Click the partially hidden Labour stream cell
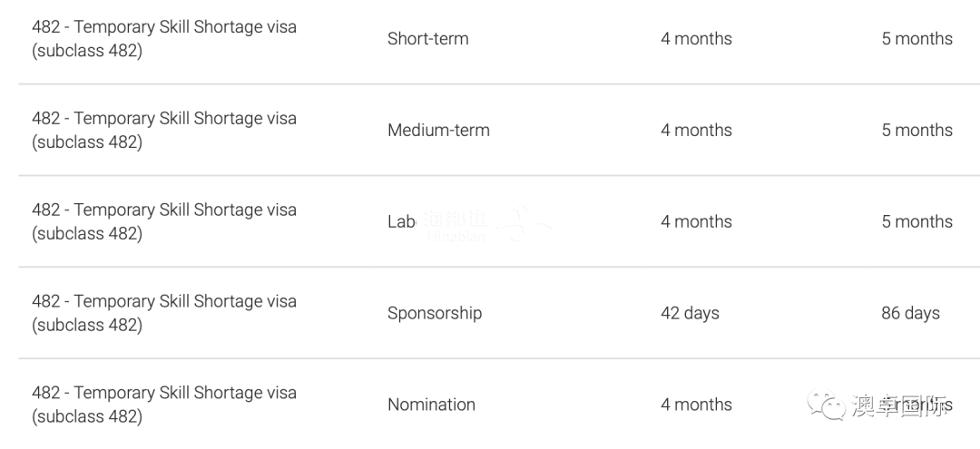980x449 pixels. pos(401,221)
